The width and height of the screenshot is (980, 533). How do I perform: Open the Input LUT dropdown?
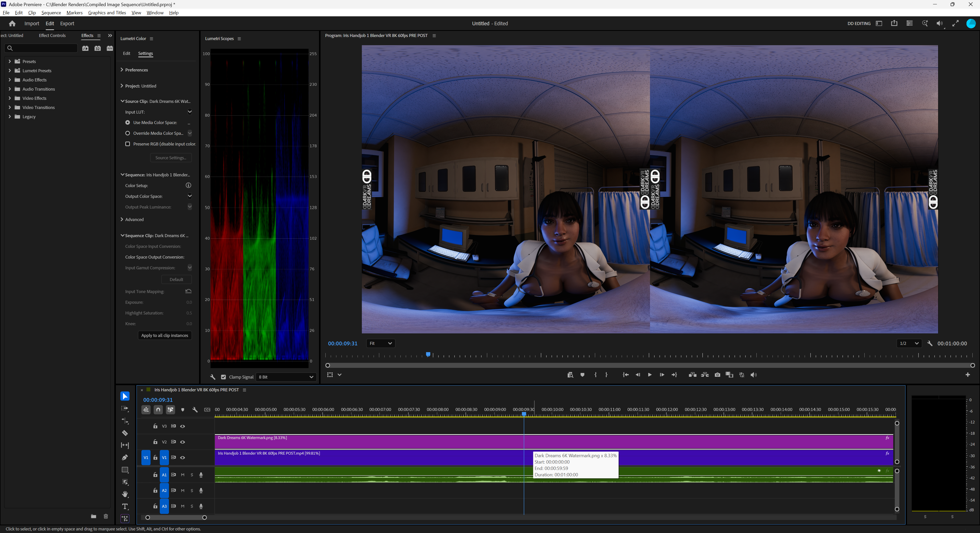click(189, 112)
